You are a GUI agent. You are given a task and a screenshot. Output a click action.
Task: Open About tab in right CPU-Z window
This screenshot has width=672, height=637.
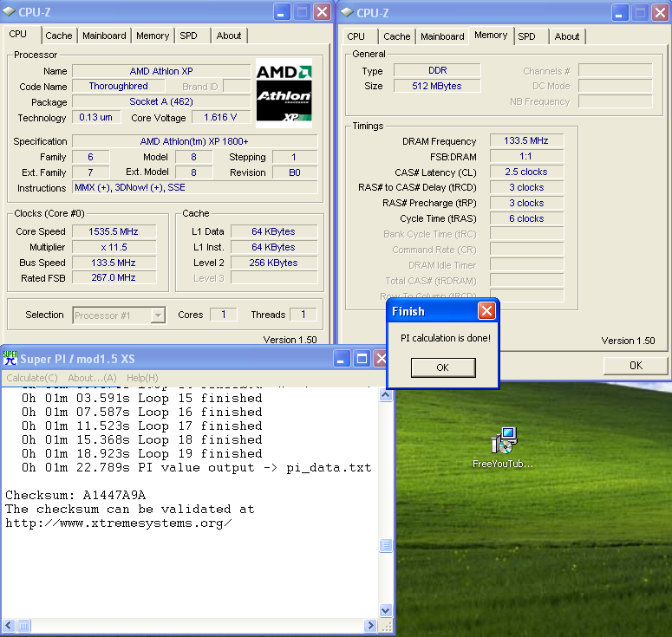pyautogui.click(x=567, y=36)
